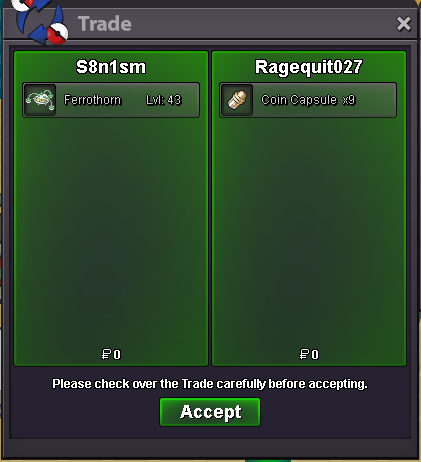Click the Trade title text
421x462 pixels.
coord(105,24)
